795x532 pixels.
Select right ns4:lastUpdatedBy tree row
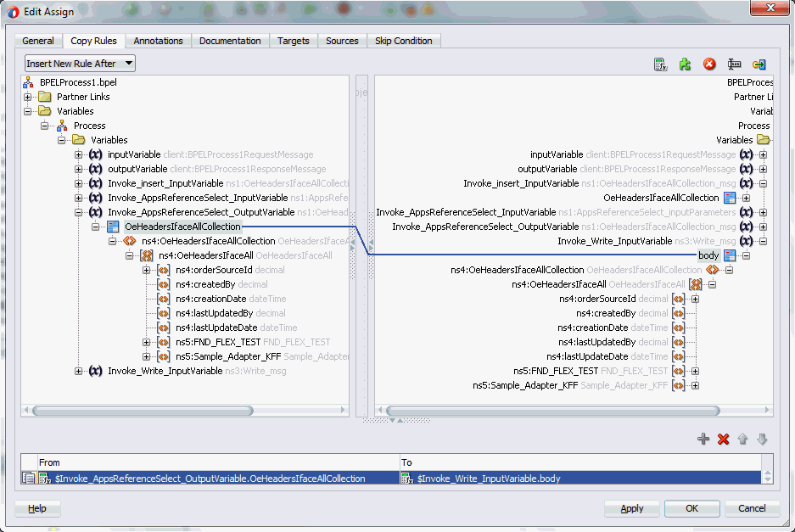click(622, 342)
